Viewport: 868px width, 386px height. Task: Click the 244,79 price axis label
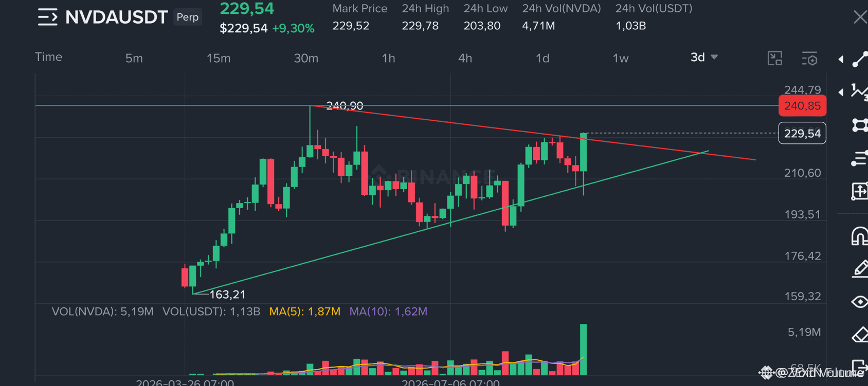[x=802, y=90]
